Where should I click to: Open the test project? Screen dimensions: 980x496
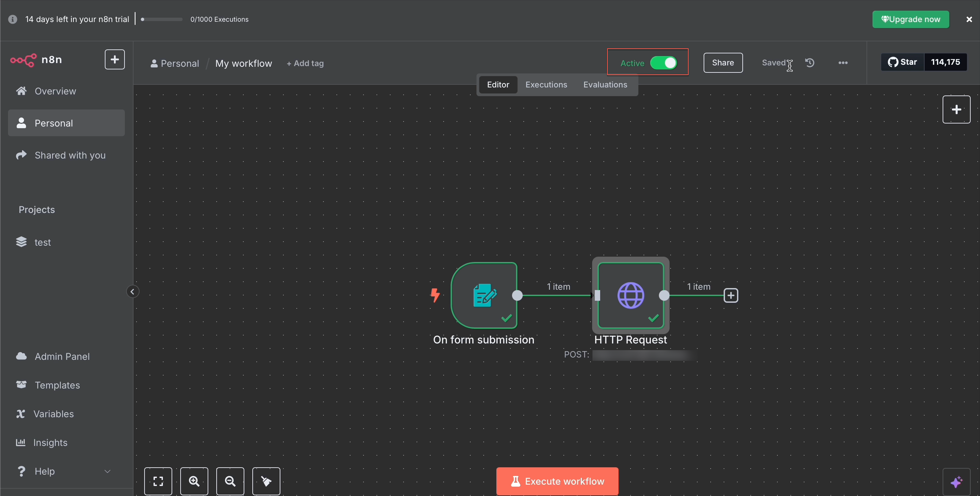point(66,242)
